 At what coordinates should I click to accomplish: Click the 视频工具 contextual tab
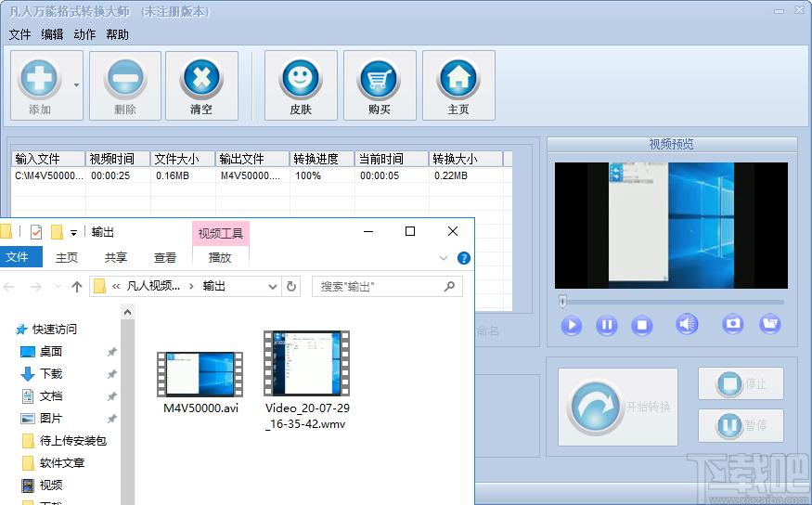click(220, 234)
